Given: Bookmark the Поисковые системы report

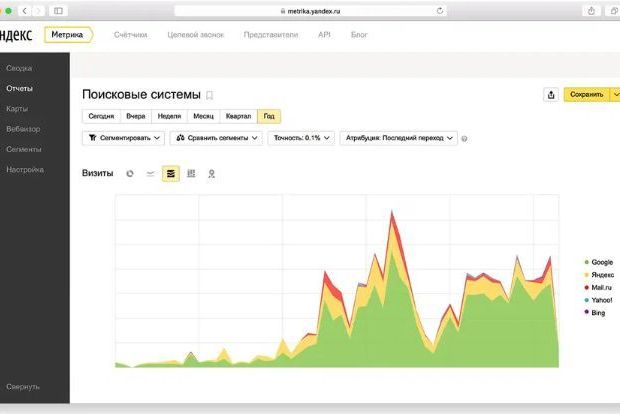Looking at the screenshot, I should 210,95.
